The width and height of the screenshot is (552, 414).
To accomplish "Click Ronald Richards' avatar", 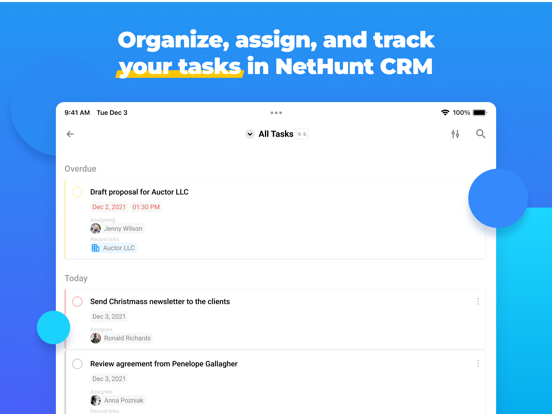I will pos(95,338).
